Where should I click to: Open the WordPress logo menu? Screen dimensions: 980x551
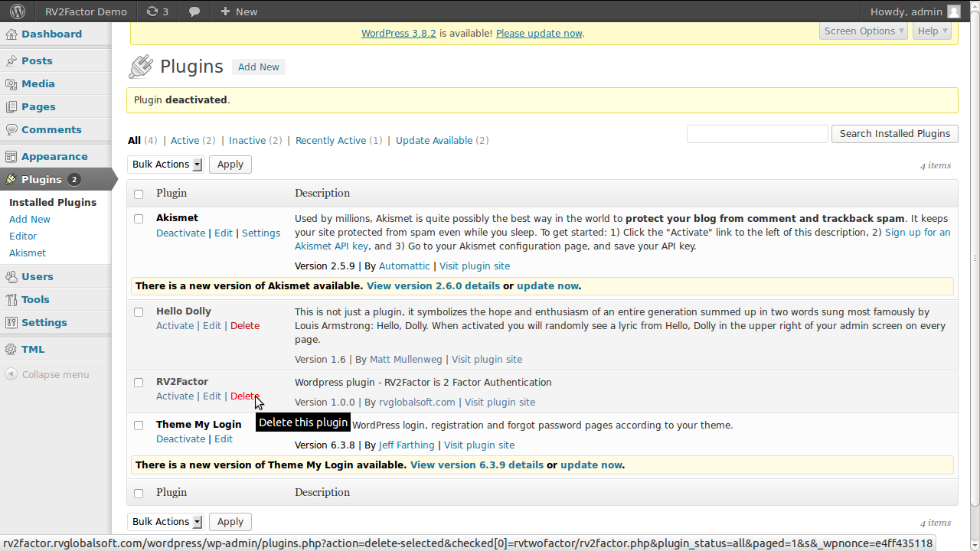(17, 11)
